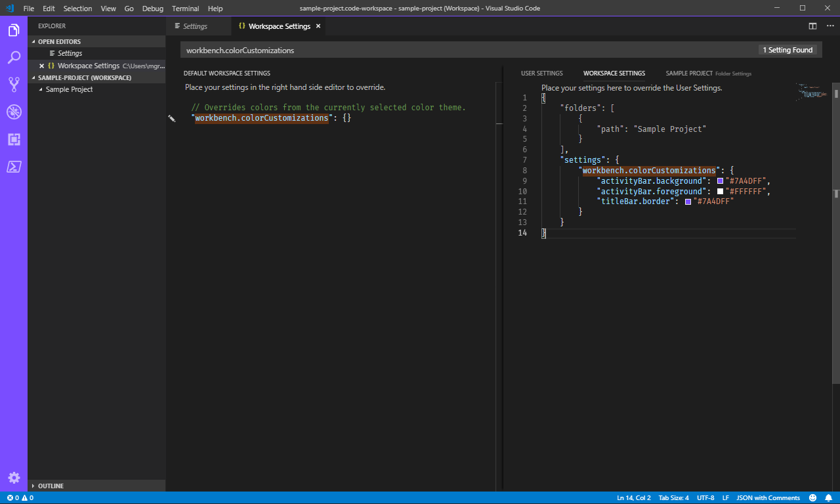Open the Source Control view icon
The height and width of the screenshot is (504, 840).
14,85
